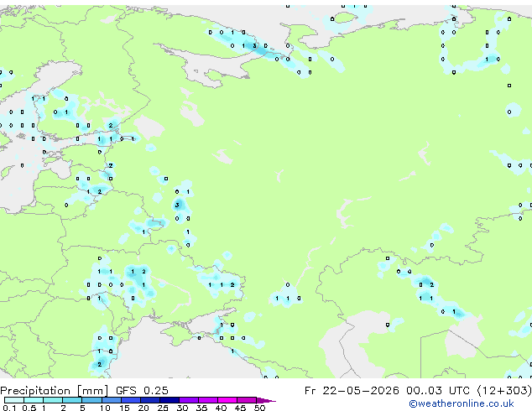
Task: Click the '00..03 UTC' time text
Action: 440,391
